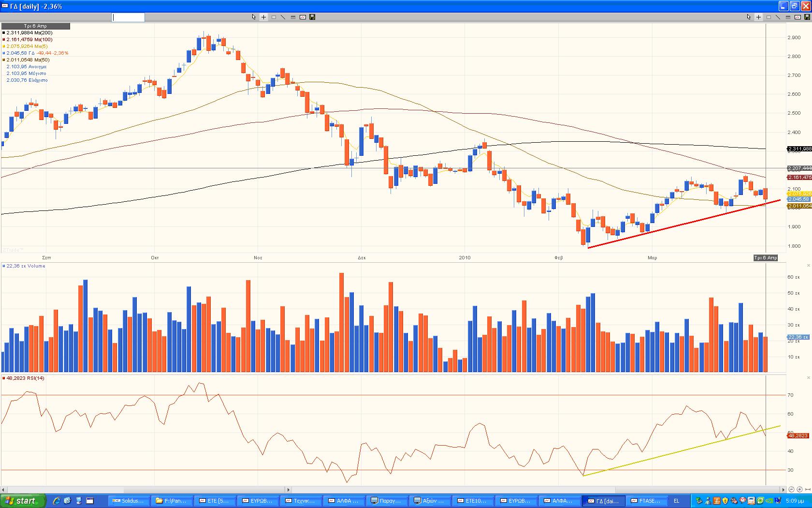The width and height of the screenshot is (812, 508).
Task: Choose the arrow pointer tool in right toolbar
Action: coord(749,17)
